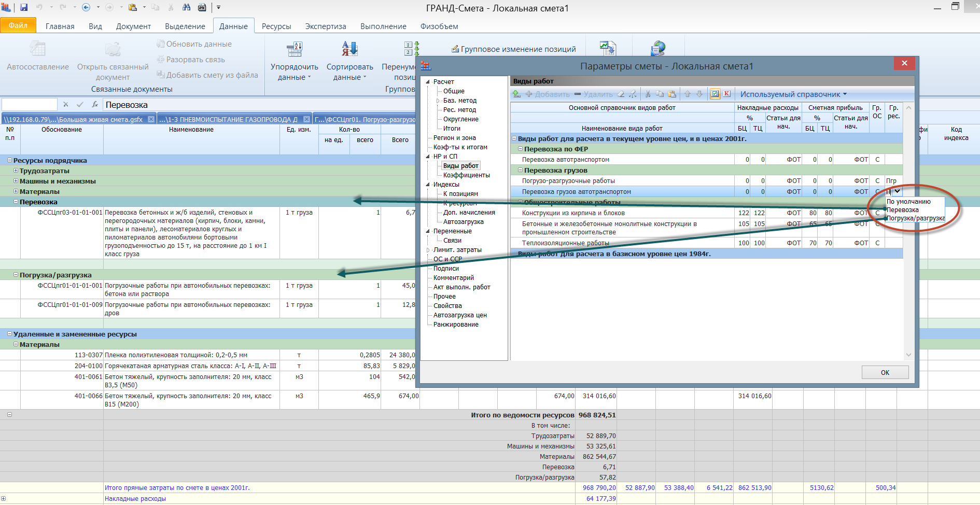Screen dimensions: 980x505
Task: Select Коэффициенты in the parameters tree
Action: pos(466,175)
